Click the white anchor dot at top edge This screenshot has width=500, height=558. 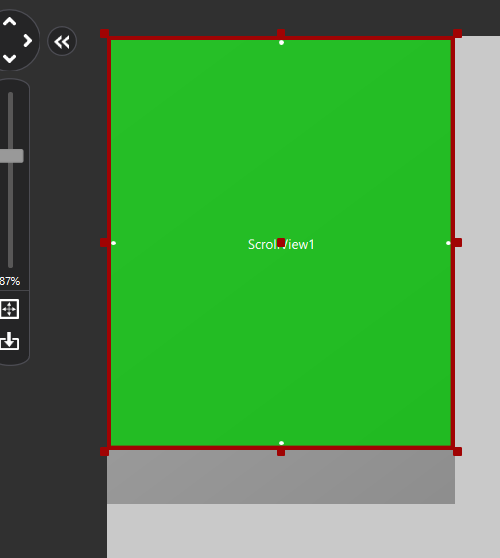click(x=281, y=43)
